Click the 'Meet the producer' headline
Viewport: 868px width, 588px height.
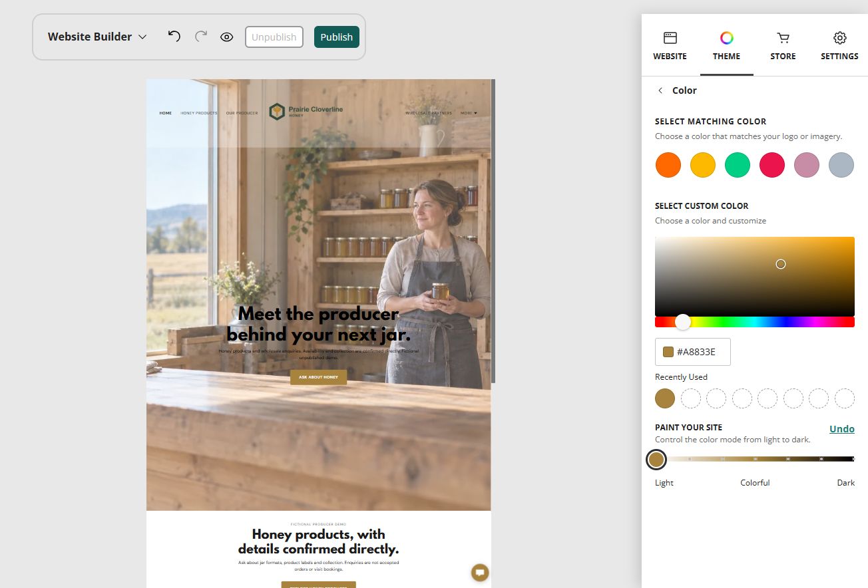click(x=318, y=323)
